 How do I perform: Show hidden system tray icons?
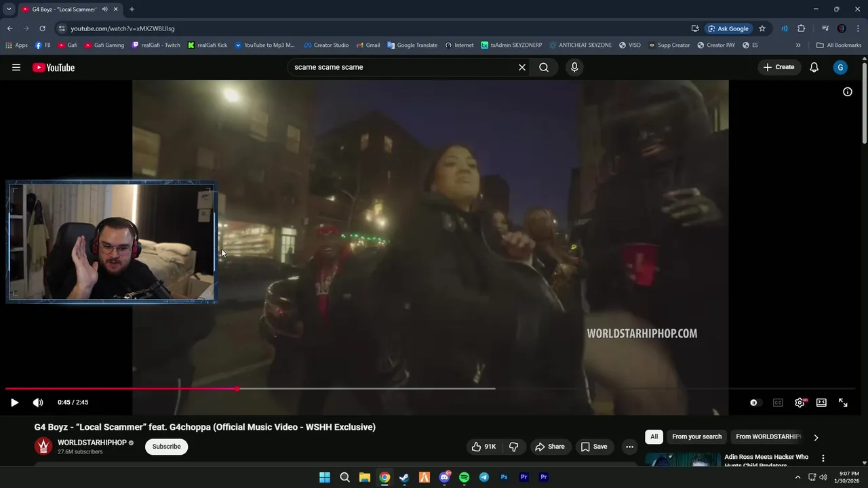797,477
